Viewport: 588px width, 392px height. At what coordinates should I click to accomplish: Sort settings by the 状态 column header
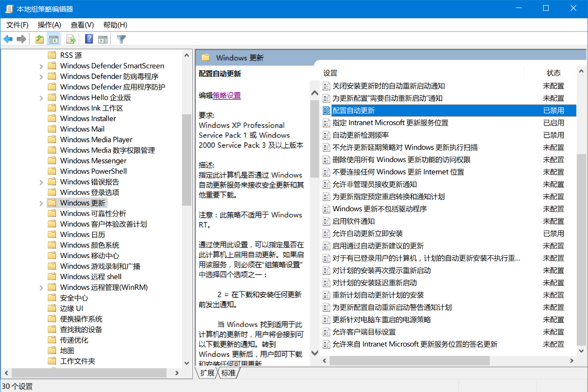tap(553, 73)
